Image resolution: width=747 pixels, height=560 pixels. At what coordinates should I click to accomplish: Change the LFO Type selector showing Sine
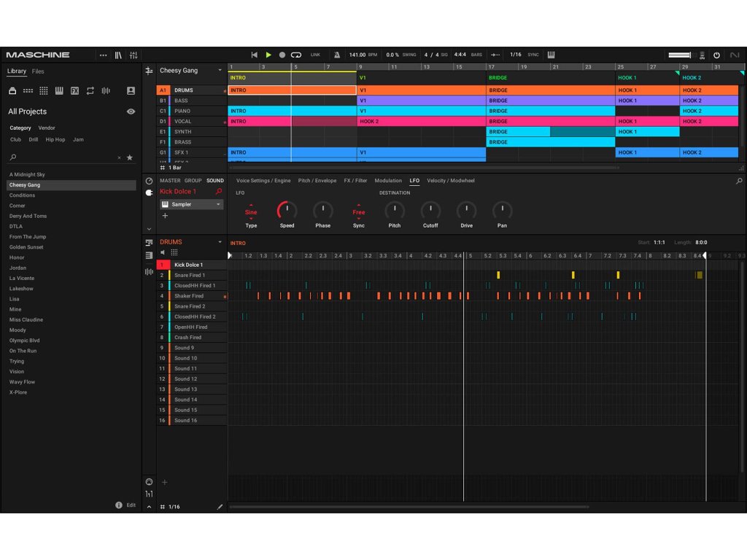point(251,212)
